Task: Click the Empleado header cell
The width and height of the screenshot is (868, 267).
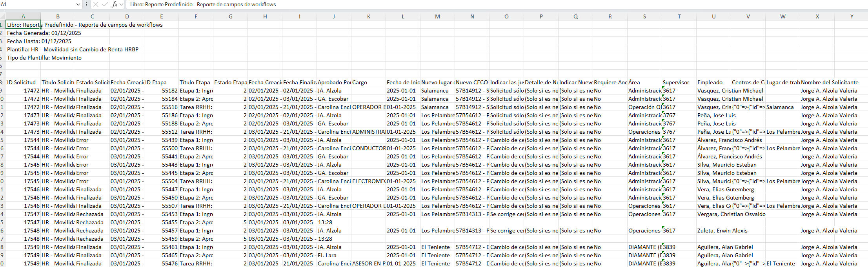Action: pos(713,82)
